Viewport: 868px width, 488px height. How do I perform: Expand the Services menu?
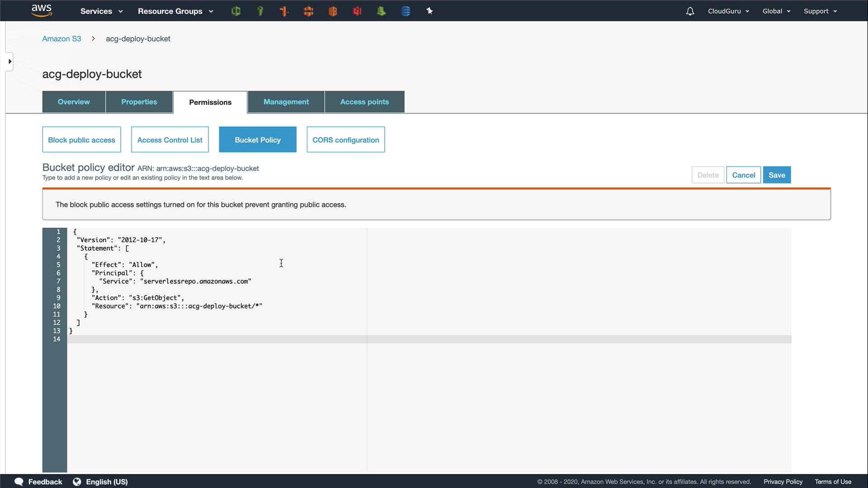coord(101,11)
